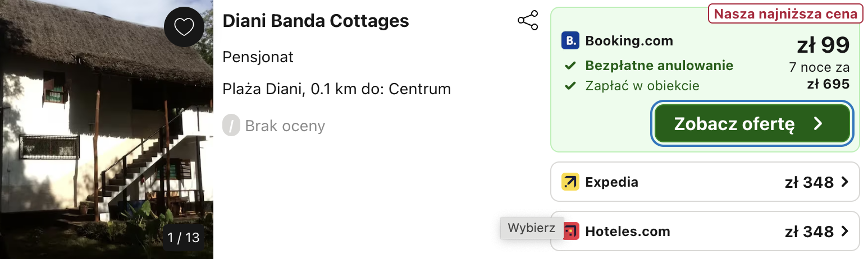
Task: Open the cottage photo gallery
Action: 107,129
